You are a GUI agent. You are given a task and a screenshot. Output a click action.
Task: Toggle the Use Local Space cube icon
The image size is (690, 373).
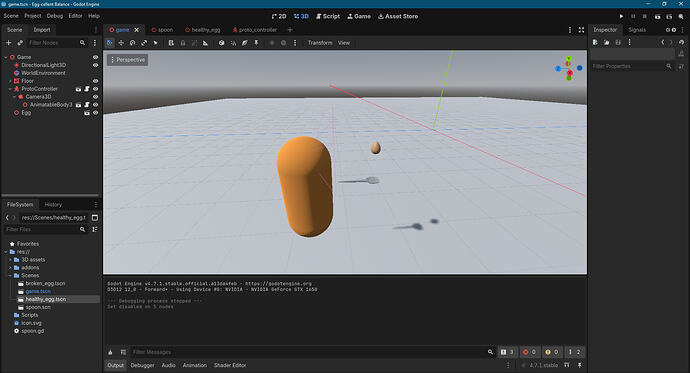(221, 43)
